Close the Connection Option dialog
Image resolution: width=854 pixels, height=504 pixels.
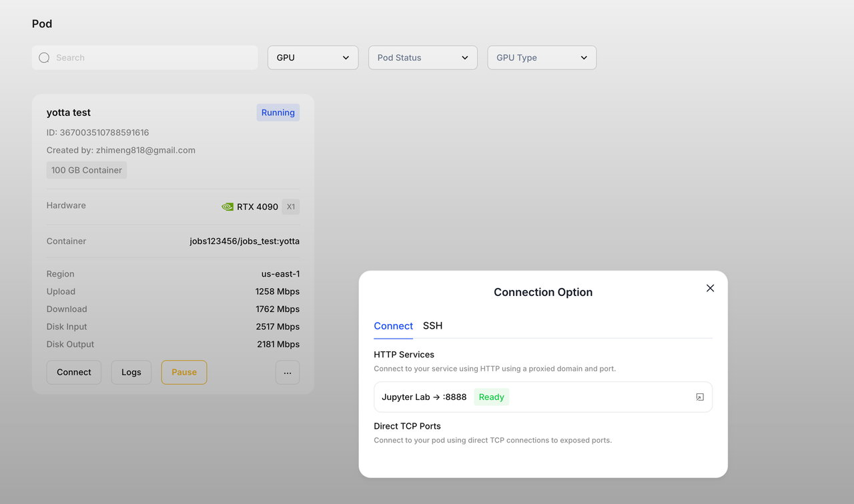click(x=710, y=288)
